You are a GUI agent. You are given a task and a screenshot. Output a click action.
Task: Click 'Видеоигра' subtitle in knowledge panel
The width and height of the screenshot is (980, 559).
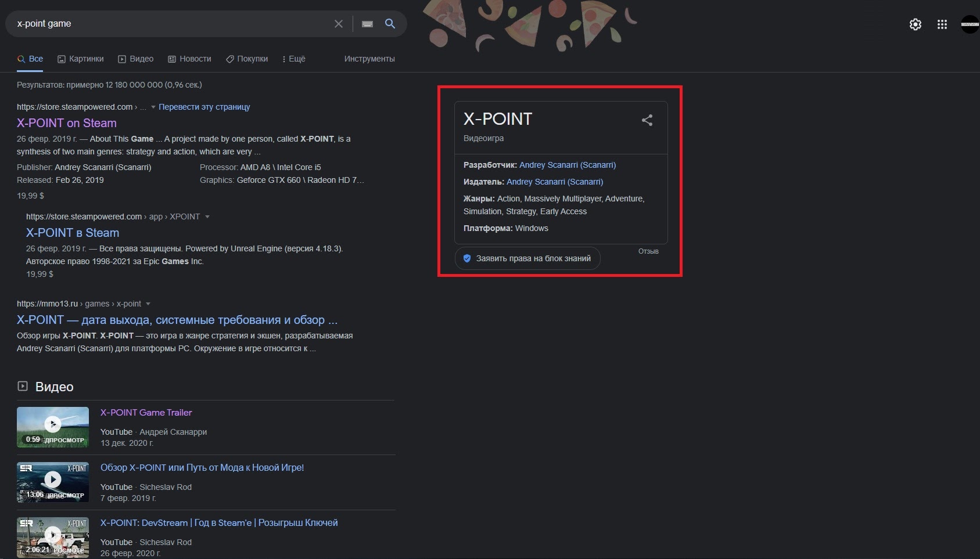click(x=484, y=138)
